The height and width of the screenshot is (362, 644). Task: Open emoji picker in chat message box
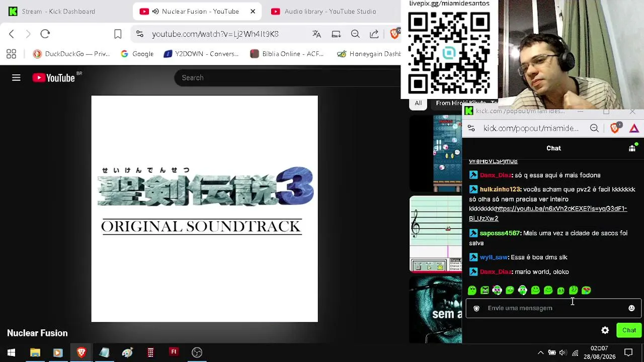point(631,308)
